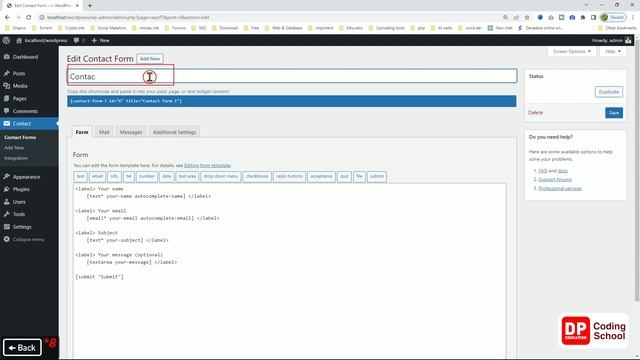Insert a file tag
Image resolution: width=640 pixels, height=360 pixels.
(359, 176)
